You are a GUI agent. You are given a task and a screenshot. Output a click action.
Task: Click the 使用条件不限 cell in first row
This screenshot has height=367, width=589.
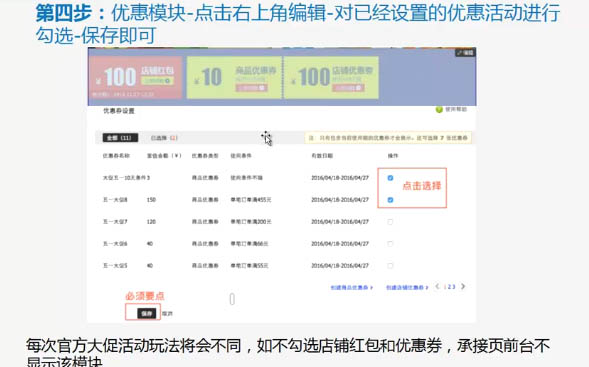pyautogui.click(x=246, y=178)
